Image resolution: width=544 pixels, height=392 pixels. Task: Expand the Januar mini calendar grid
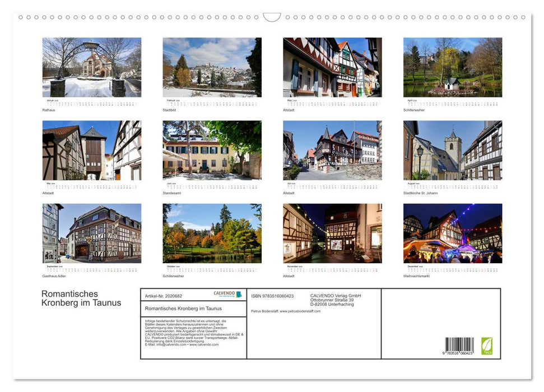click(x=91, y=102)
